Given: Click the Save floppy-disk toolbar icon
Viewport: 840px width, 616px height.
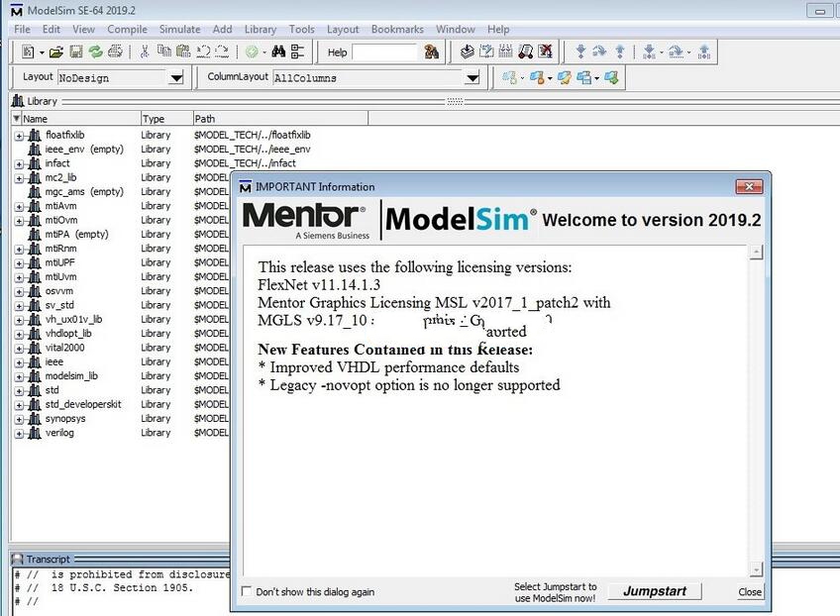Looking at the screenshot, I should click(76, 51).
